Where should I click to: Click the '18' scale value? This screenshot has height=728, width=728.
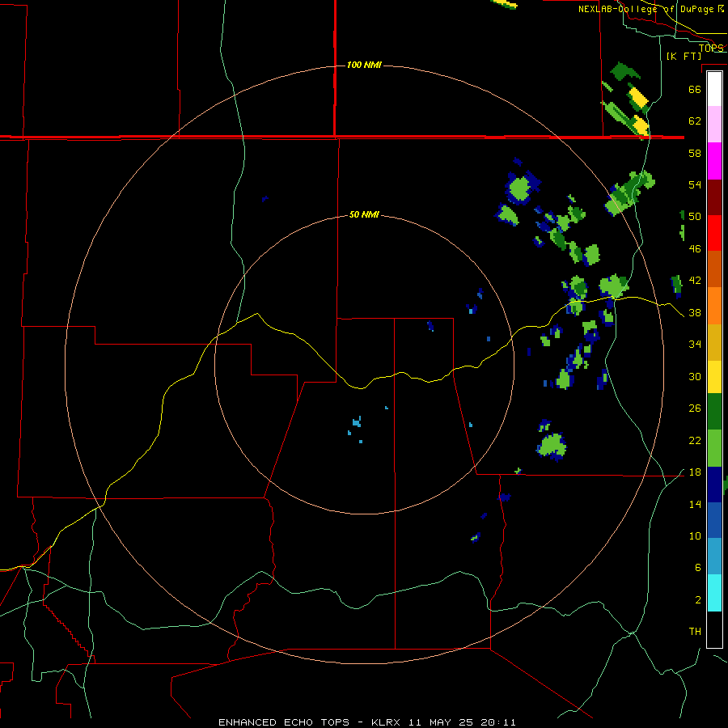point(695,472)
